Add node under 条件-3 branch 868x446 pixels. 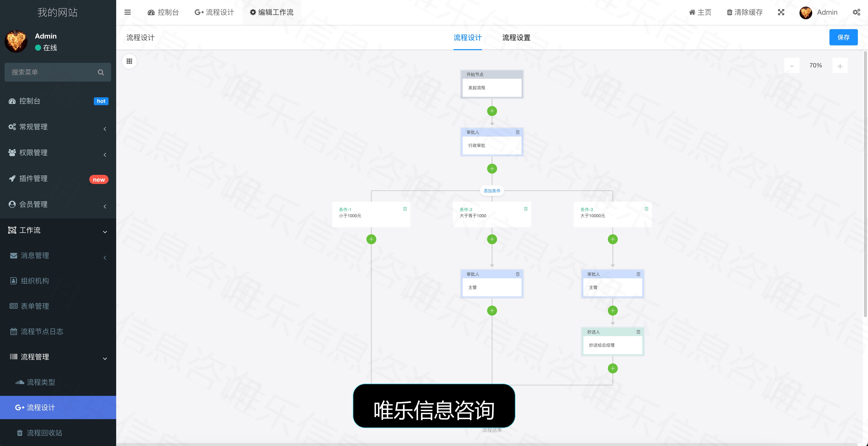tap(613, 239)
